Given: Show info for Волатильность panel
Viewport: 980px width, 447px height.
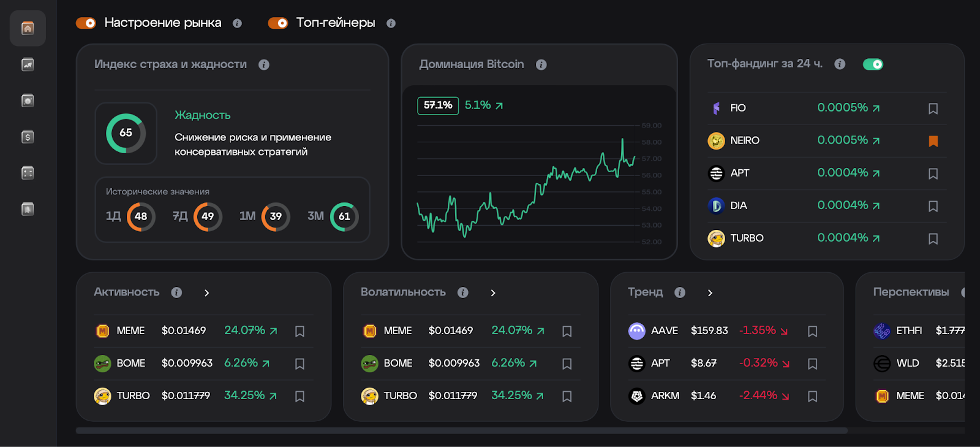Looking at the screenshot, I should click(x=462, y=292).
